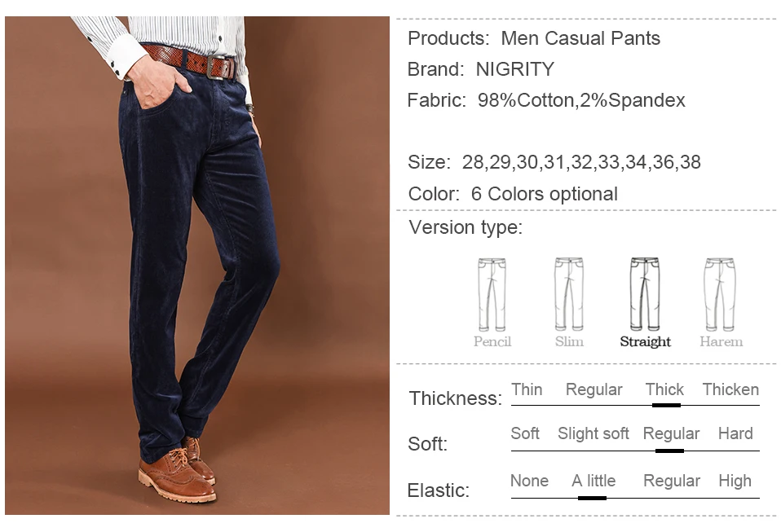Select the Slim pants style icon
781x532 pixels.
[569, 295]
